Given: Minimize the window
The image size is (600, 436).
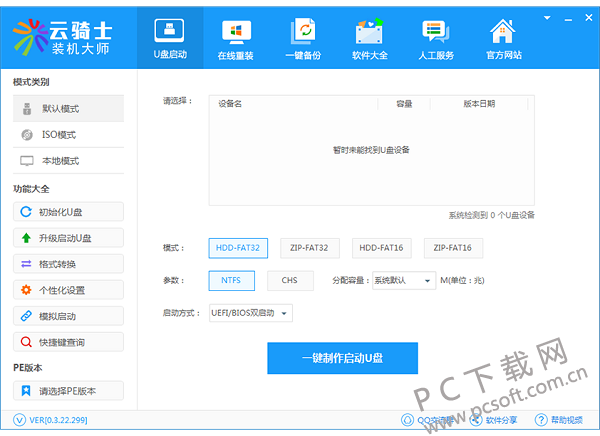Looking at the screenshot, I should coord(569,19).
